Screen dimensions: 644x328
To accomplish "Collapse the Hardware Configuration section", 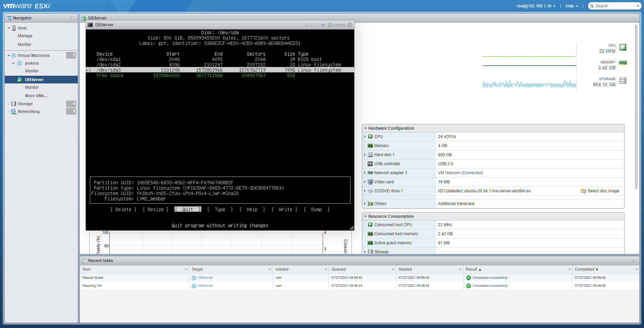I will (365, 128).
